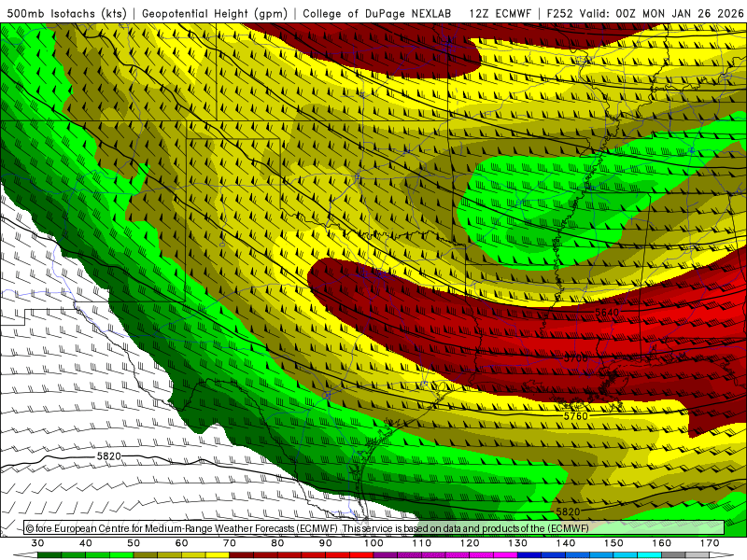
Task: Click the 5640 height contour label
Action: click(x=607, y=313)
